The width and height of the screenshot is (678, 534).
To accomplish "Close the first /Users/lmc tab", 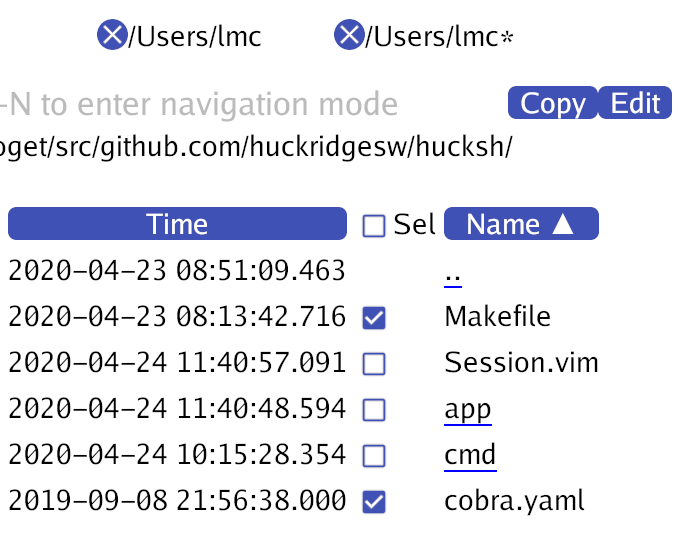I will point(112,35).
